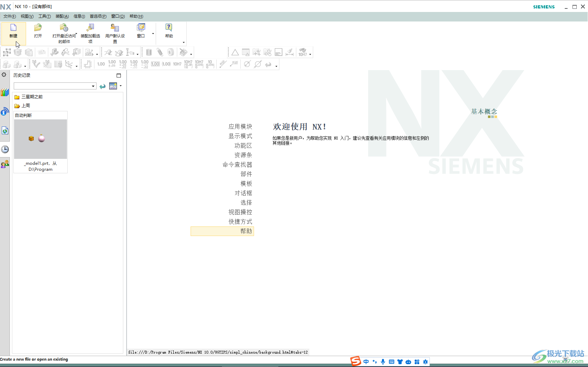The height and width of the screenshot is (367, 588).
Task: Open resource bar options gear icon
Action: 4,75
